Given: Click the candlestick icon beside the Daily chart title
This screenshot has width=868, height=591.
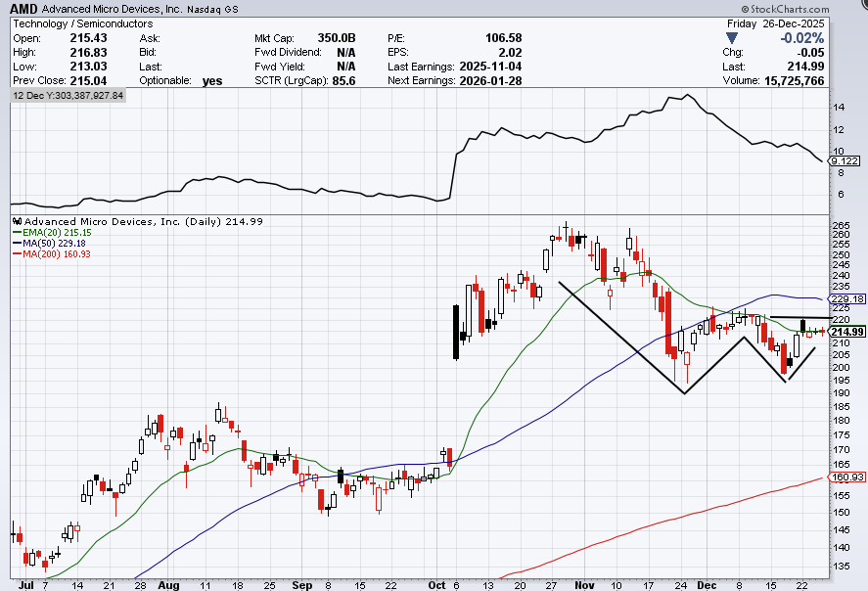Looking at the screenshot, I should 18,221.
